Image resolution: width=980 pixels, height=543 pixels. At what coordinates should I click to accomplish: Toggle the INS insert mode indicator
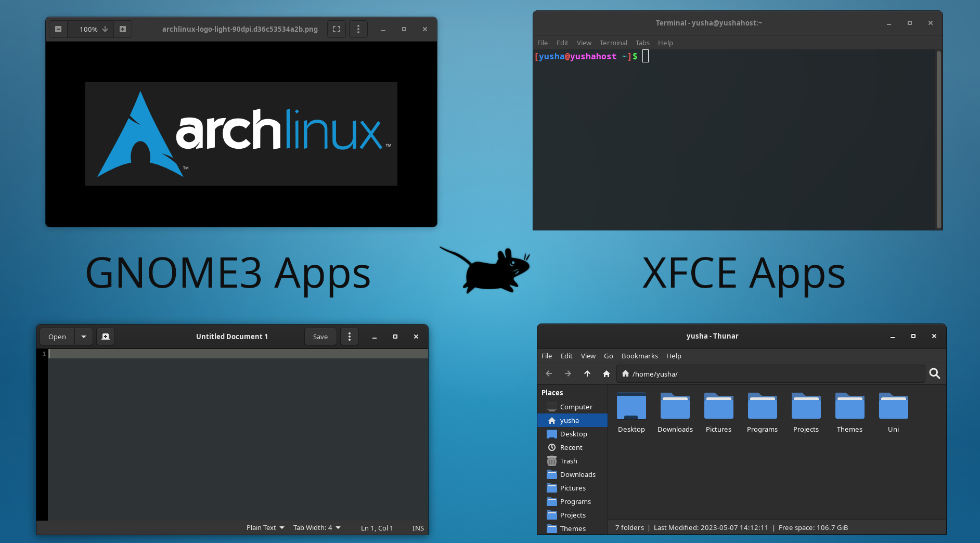click(x=418, y=528)
